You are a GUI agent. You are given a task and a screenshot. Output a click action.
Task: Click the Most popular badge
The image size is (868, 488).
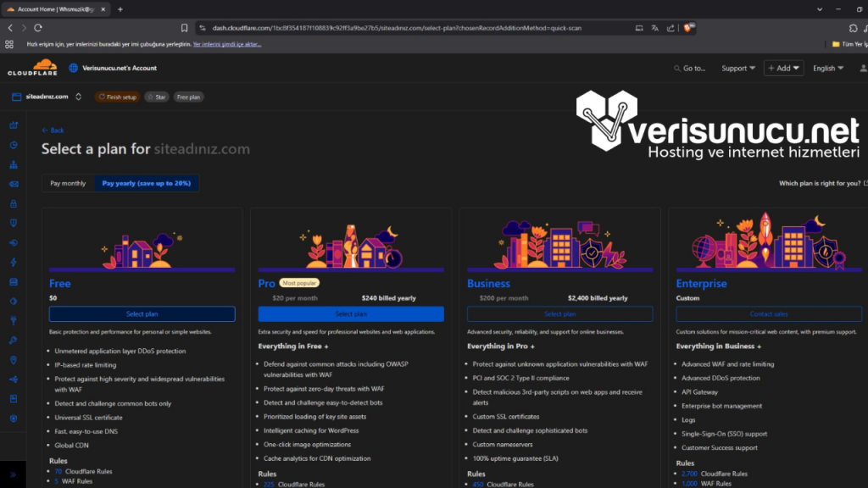299,283
